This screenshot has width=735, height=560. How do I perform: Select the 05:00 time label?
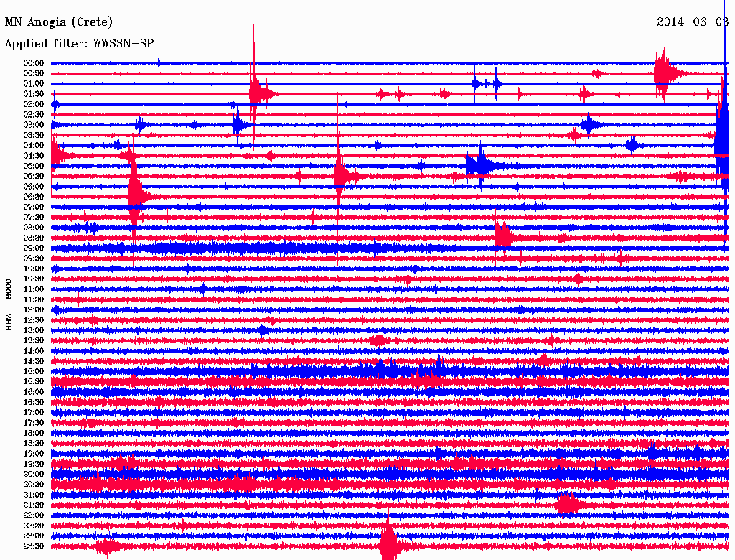34,166
